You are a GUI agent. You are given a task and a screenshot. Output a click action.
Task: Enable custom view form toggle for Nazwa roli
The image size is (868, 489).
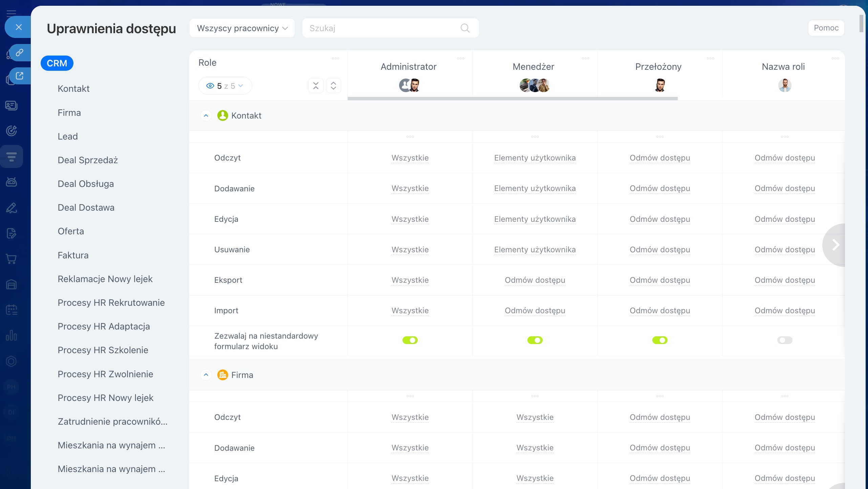coord(784,340)
